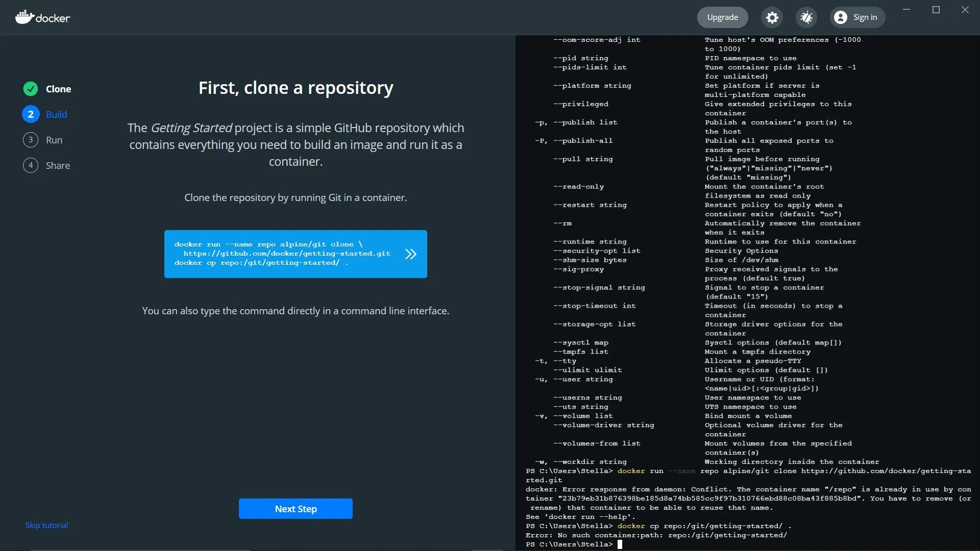This screenshot has height=551, width=980.
Task: Click the green Clone checkmark icon
Action: [31, 89]
